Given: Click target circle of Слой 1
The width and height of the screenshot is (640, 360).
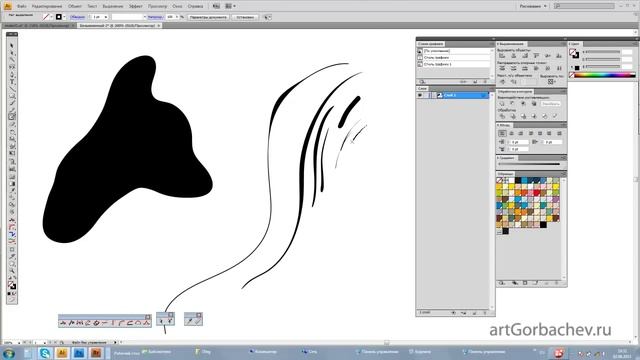Looking at the screenshot, I should tap(483, 95).
